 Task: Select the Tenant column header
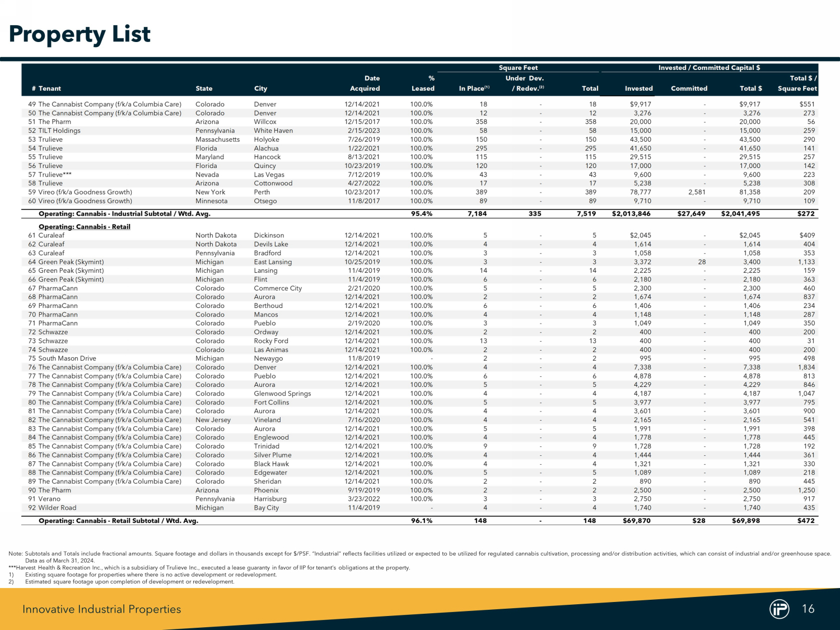tap(49, 88)
